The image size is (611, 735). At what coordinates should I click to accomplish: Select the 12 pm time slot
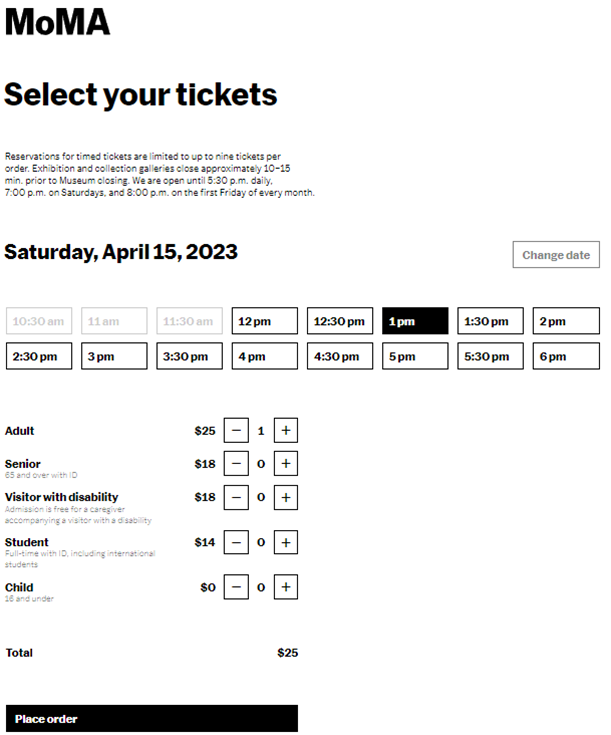[x=265, y=321]
